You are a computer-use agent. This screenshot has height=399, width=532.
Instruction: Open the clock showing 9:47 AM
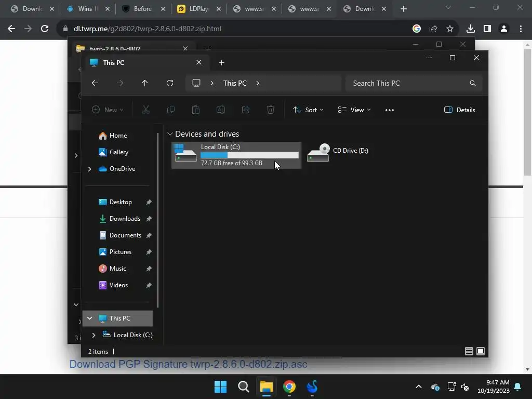pos(494,387)
